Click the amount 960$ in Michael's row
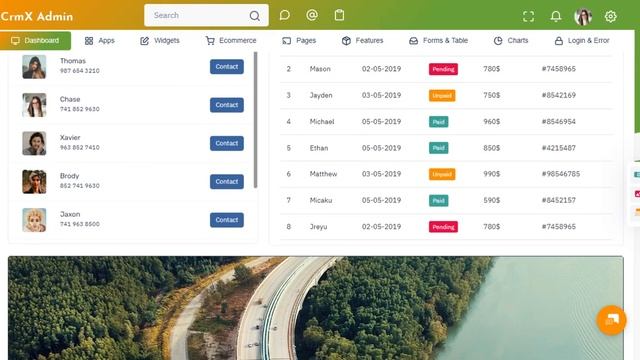 pyautogui.click(x=492, y=122)
